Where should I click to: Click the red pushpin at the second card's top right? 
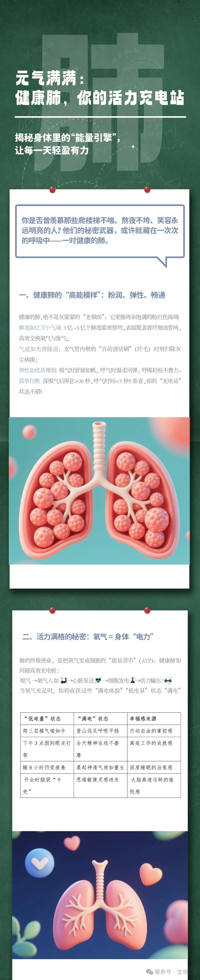click(x=147, y=611)
